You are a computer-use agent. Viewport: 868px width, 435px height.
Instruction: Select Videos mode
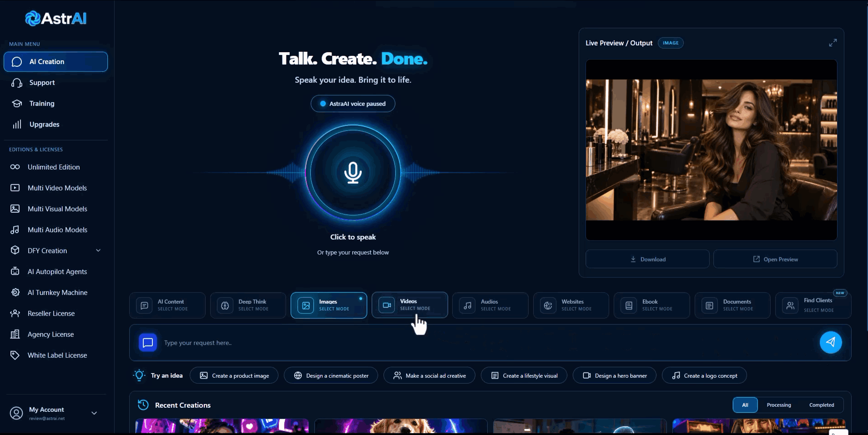410,305
